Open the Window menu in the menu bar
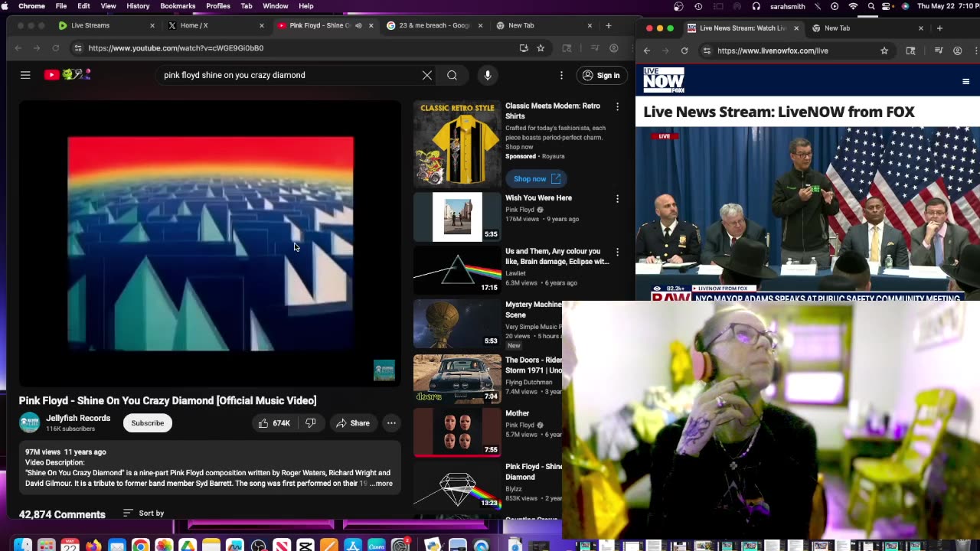980x551 pixels. pyautogui.click(x=276, y=6)
